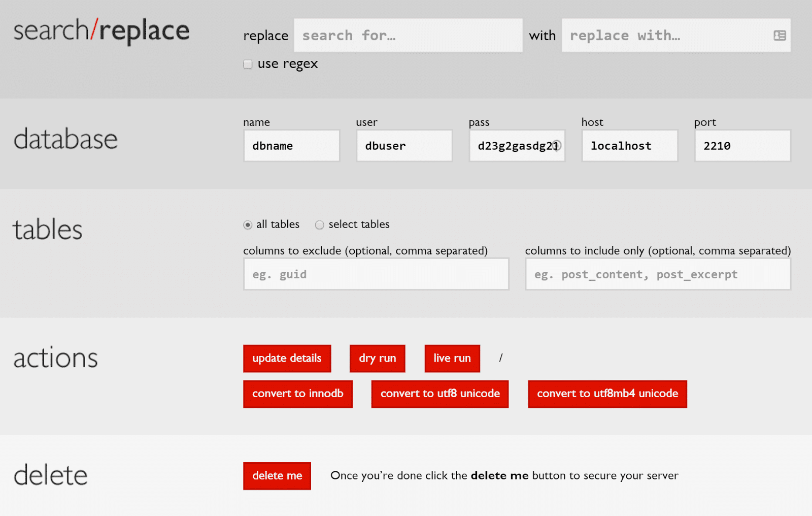812x516 pixels.
Task: Select the 'all tables' radio button
Action: 247,224
